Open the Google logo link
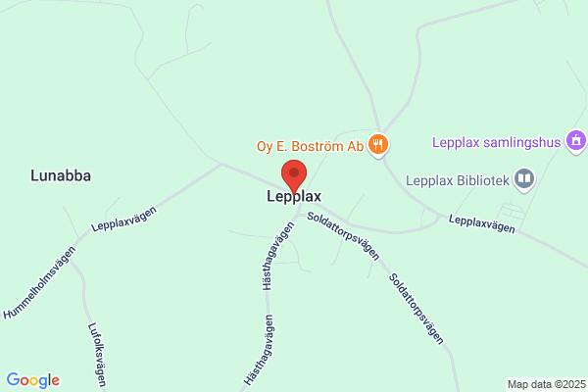The height and width of the screenshot is (392, 588). tap(33, 380)
